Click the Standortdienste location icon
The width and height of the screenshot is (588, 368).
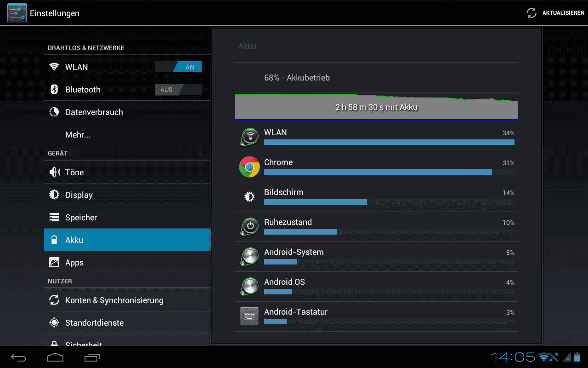(x=54, y=323)
